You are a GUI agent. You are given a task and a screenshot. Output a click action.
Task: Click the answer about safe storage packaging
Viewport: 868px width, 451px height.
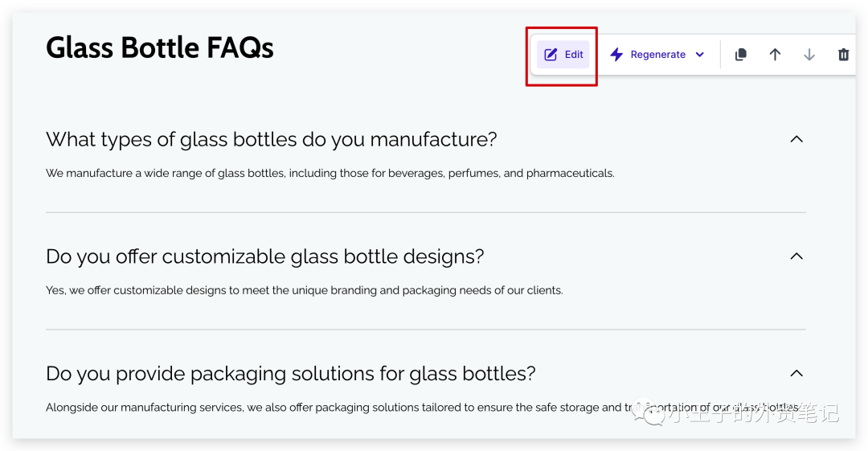[x=423, y=408]
